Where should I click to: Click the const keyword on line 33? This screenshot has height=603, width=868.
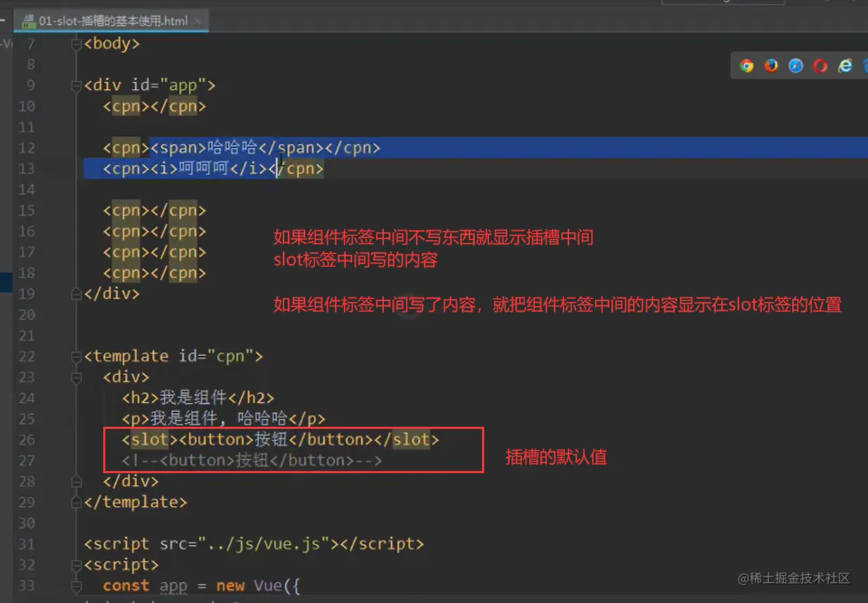pos(126,586)
